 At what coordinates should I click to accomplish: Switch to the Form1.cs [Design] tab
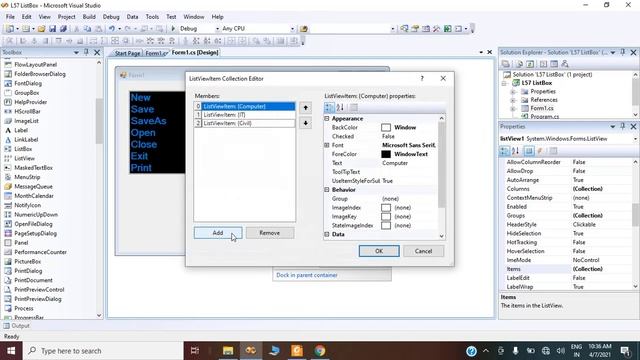click(195, 53)
